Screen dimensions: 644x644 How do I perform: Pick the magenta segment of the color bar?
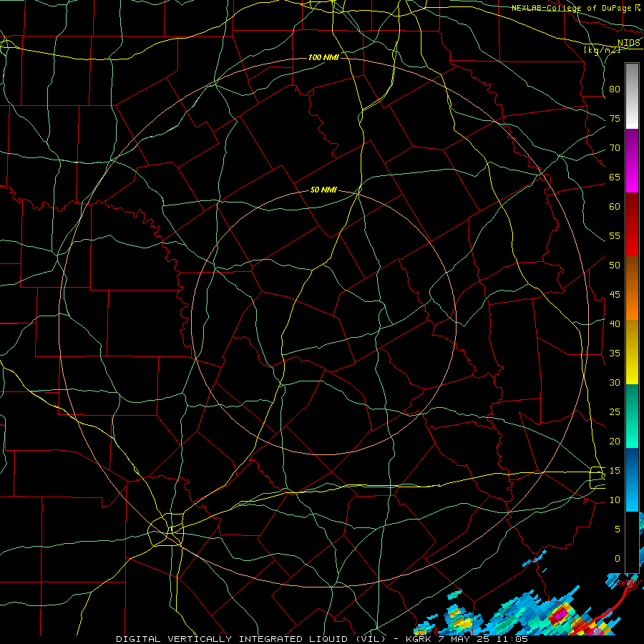click(632, 160)
